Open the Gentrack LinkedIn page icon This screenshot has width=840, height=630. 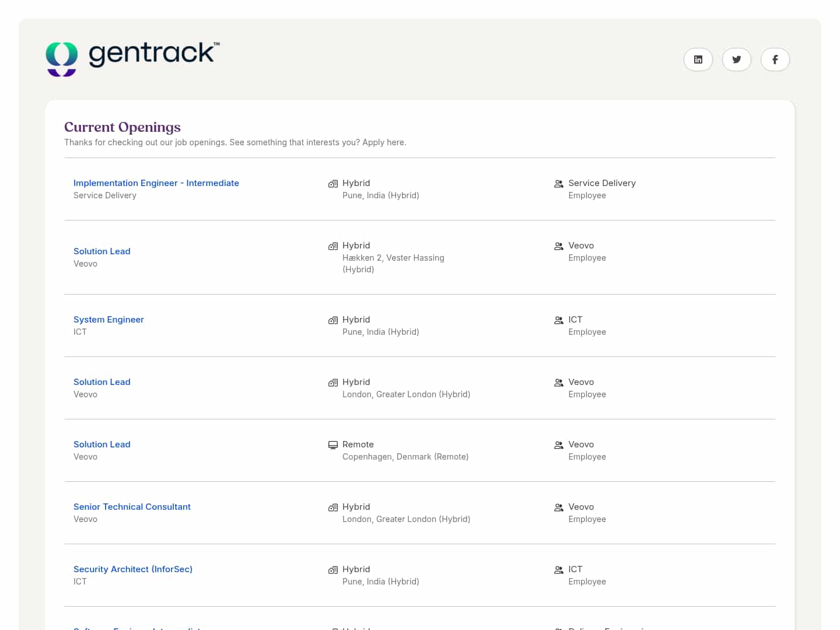click(x=698, y=60)
